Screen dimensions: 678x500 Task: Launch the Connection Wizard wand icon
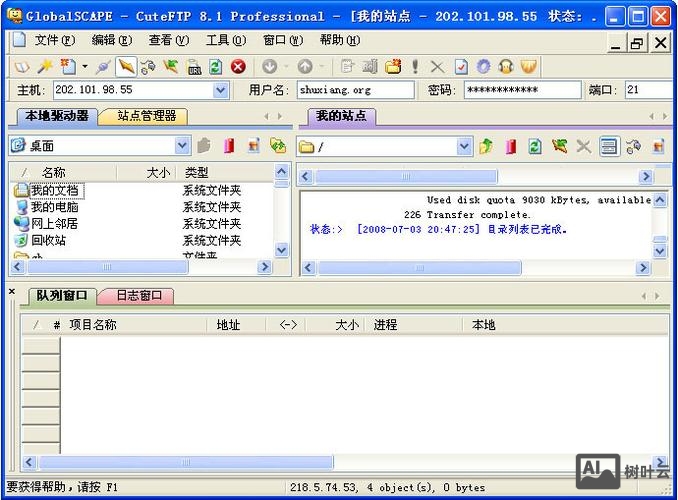(x=45, y=67)
